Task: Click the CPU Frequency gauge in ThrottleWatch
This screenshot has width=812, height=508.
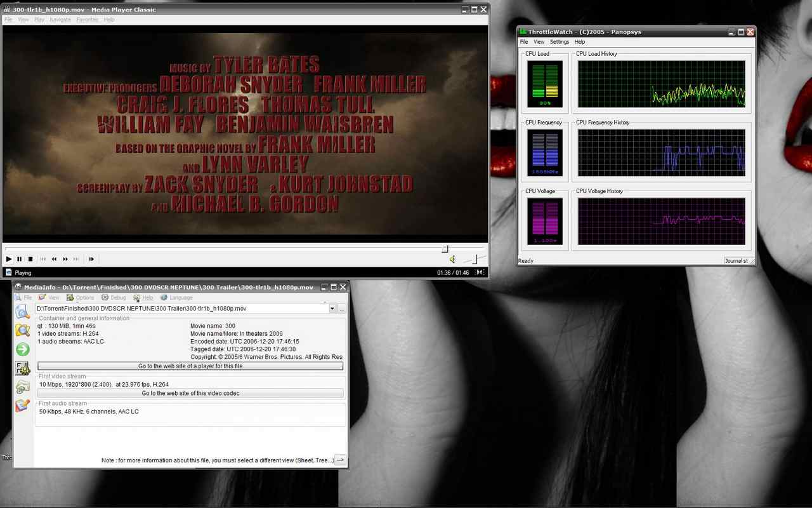Action: tap(545, 152)
